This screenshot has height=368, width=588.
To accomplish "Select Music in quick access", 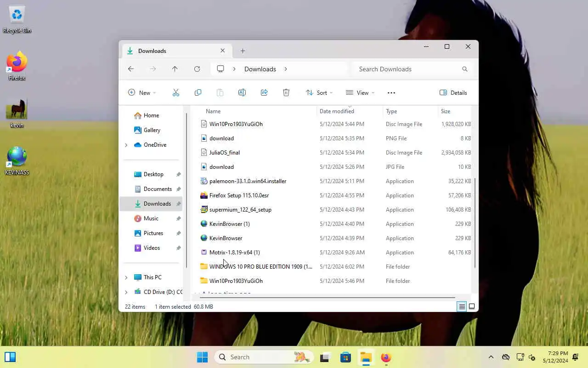I will (x=152, y=218).
